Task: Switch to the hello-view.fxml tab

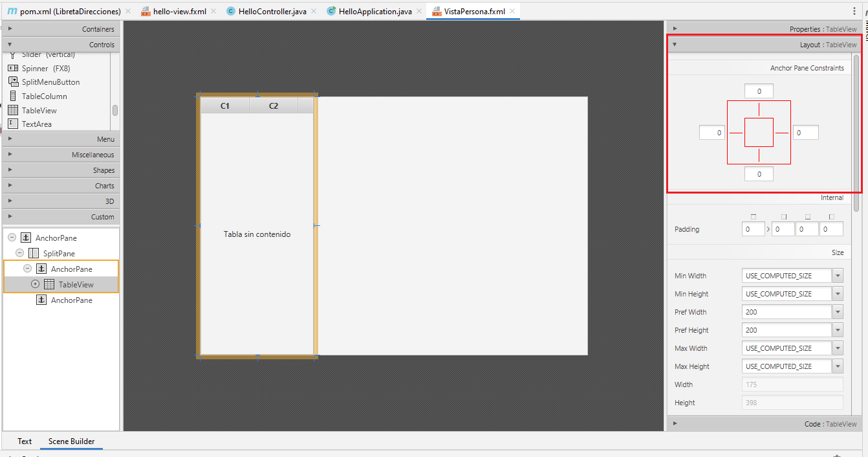Action: (179, 12)
